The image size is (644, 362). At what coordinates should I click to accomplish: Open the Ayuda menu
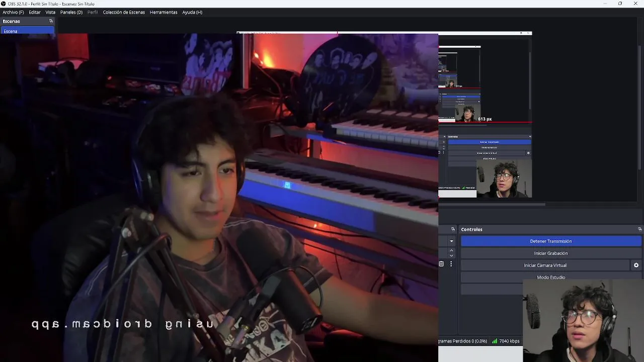click(x=192, y=12)
